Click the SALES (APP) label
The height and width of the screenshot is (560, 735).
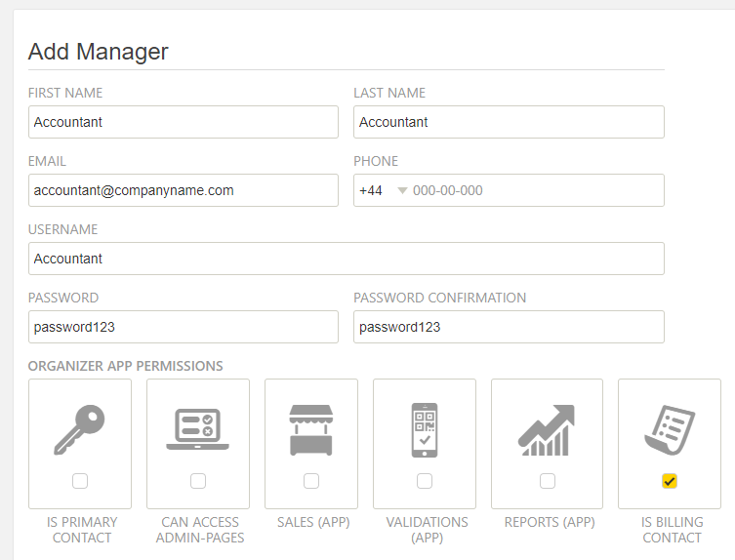(x=313, y=522)
